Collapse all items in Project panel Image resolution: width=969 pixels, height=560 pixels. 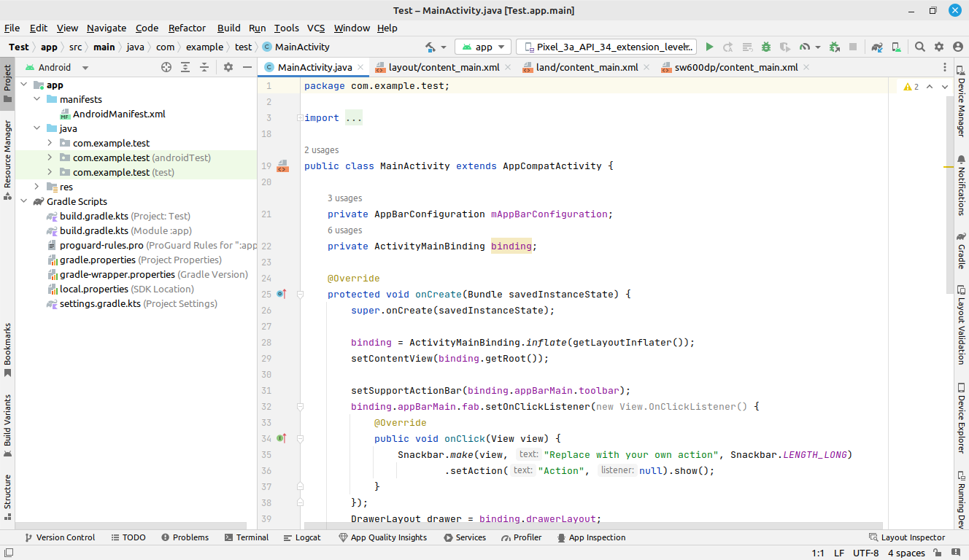point(204,67)
